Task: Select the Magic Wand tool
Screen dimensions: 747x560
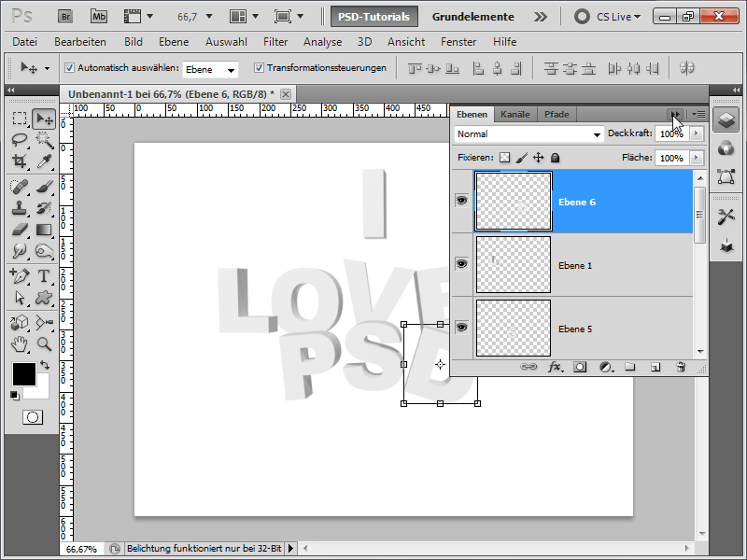Action: [x=44, y=140]
